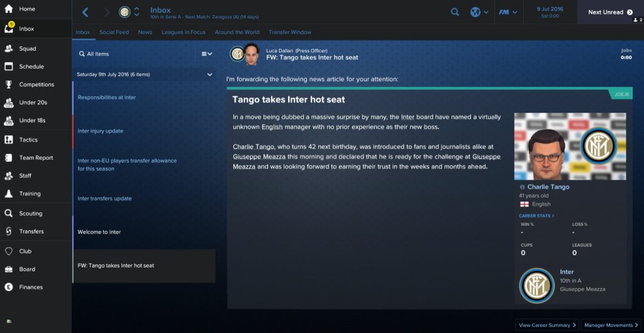Click the Tactics board icon
This screenshot has height=333, width=644.
click(9, 140)
